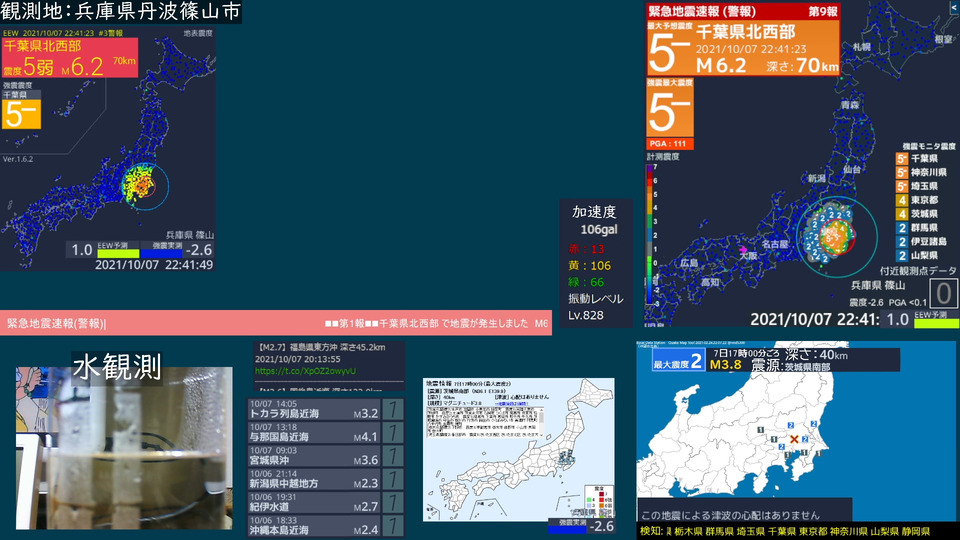Viewport: 960px width, 540px height.
Task: Select the 宮城県沖 M3.6 earthquake row
Action: point(326,456)
